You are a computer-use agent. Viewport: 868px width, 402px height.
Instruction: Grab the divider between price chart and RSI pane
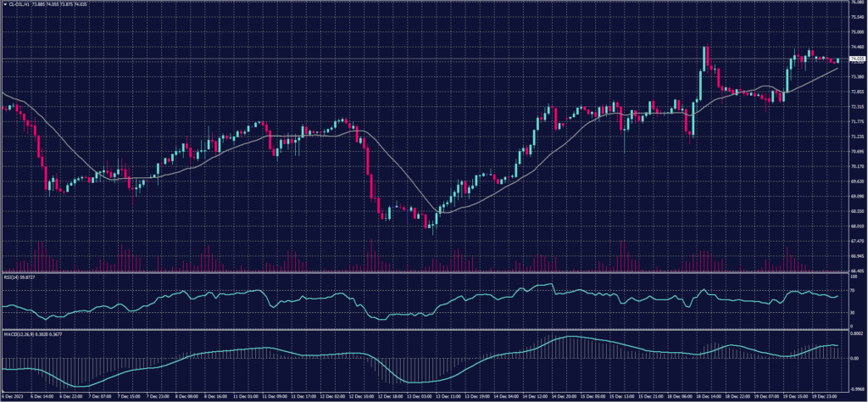click(424, 272)
